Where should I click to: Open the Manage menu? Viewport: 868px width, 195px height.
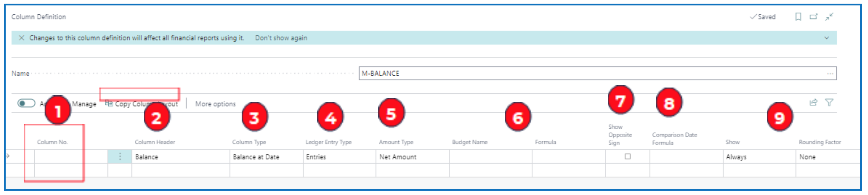pyautogui.click(x=84, y=104)
